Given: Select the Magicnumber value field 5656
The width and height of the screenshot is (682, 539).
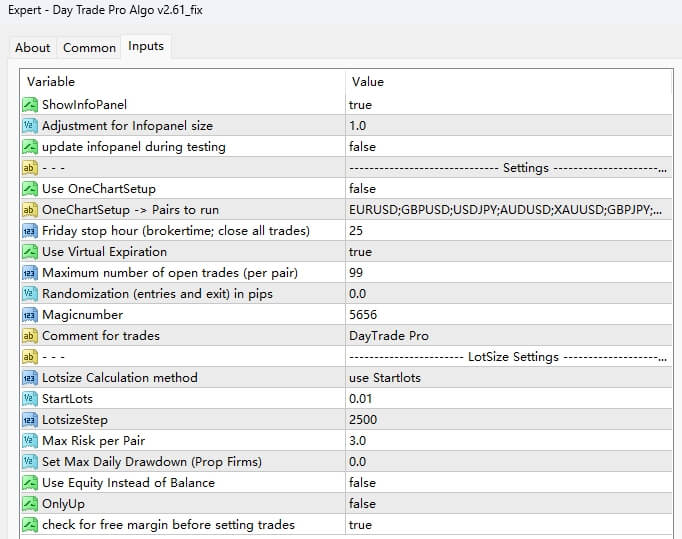Looking at the screenshot, I should pos(362,315).
